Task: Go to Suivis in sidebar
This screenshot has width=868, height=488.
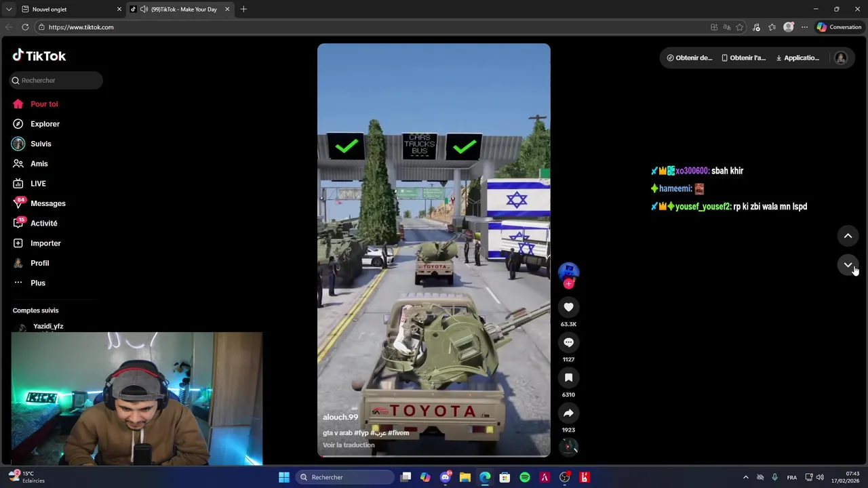Action: (32, 144)
